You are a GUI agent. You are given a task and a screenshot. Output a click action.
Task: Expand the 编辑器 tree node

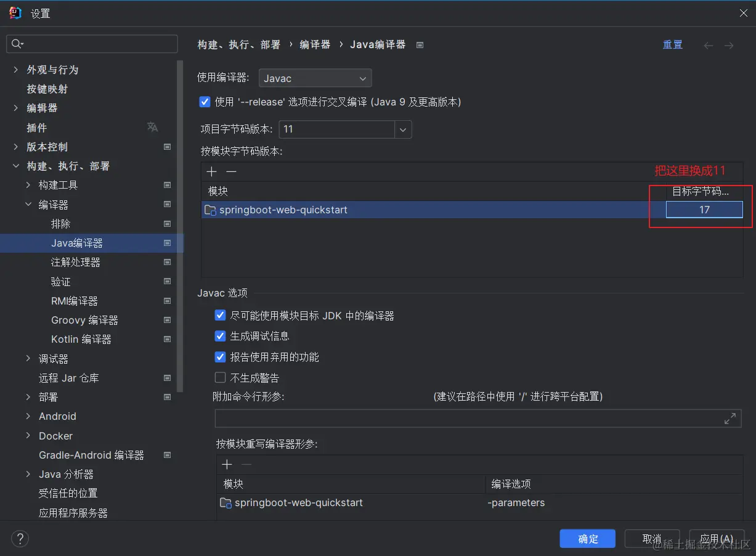click(x=15, y=108)
